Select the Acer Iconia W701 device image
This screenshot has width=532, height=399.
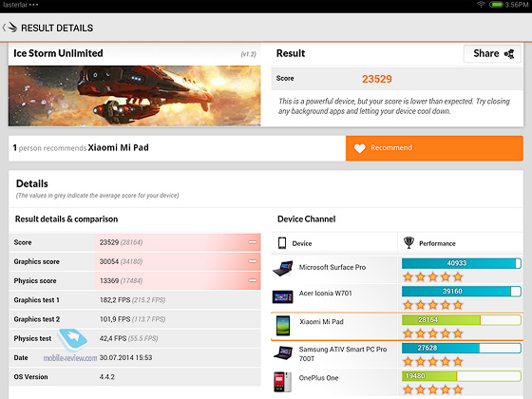pyautogui.click(x=283, y=296)
